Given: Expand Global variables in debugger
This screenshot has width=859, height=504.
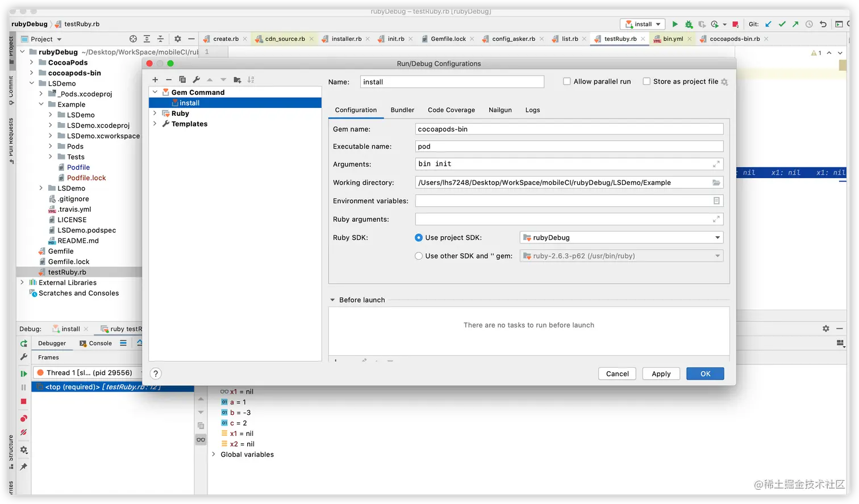Looking at the screenshot, I should point(214,455).
